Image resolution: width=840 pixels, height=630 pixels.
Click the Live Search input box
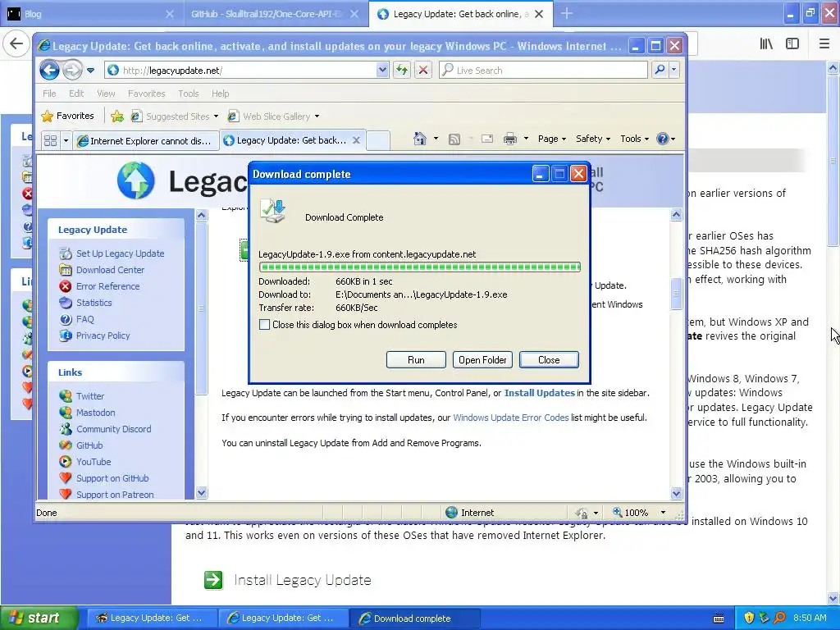coord(544,71)
